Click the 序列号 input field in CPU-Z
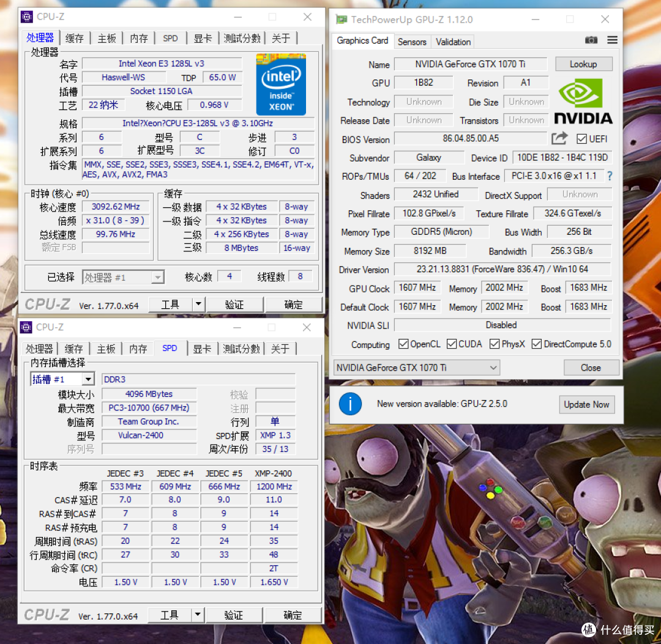Image resolution: width=661 pixels, height=644 pixels. [x=149, y=449]
